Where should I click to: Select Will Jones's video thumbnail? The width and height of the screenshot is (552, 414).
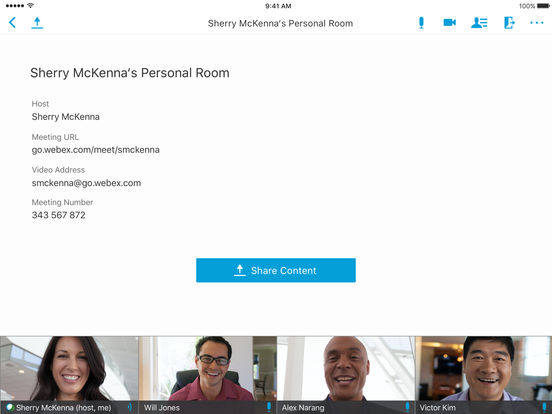pyautogui.click(x=208, y=375)
